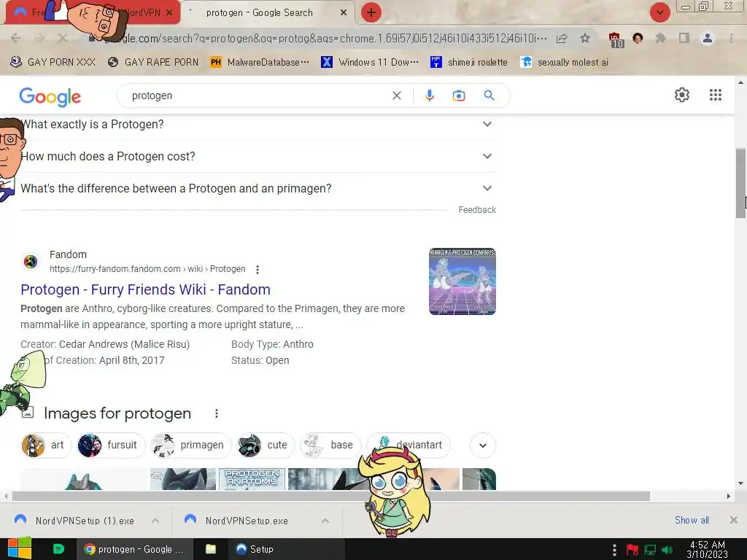Open the volume control in system tray

(x=667, y=550)
